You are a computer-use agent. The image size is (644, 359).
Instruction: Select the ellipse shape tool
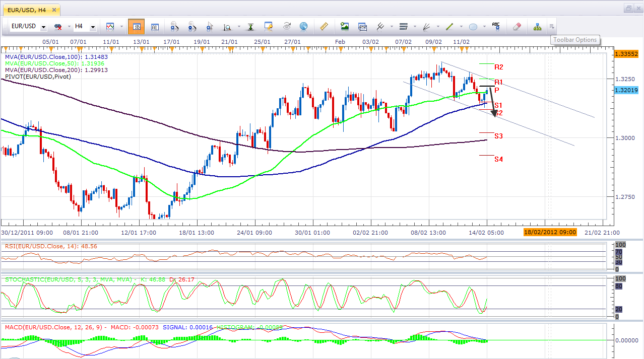point(473,27)
